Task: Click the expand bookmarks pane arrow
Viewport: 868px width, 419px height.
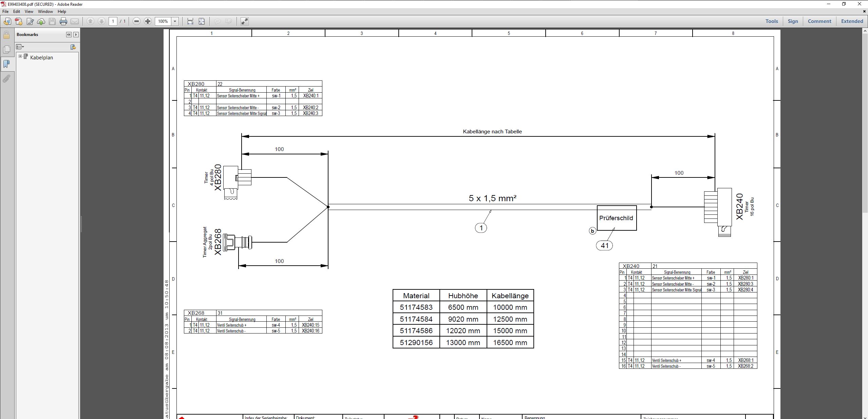Action: [76, 35]
